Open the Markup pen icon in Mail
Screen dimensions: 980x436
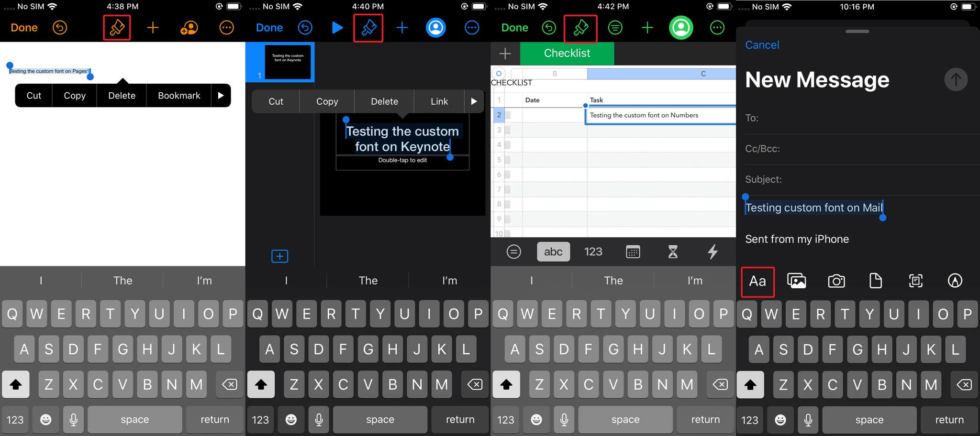tap(955, 281)
